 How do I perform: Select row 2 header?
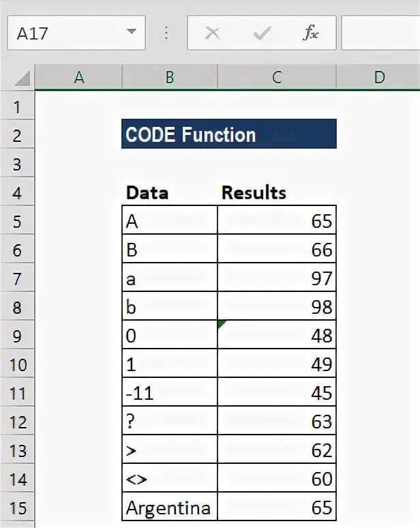tap(17, 135)
